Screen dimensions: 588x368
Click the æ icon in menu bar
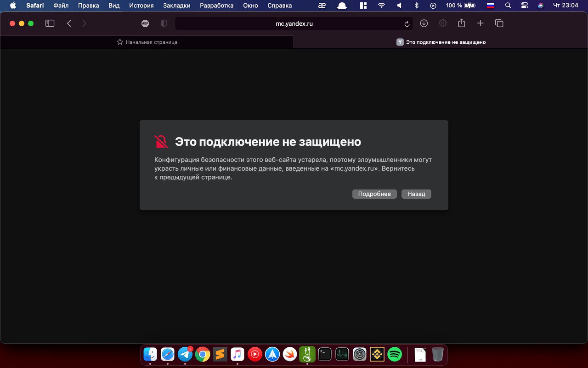coord(322,6)
